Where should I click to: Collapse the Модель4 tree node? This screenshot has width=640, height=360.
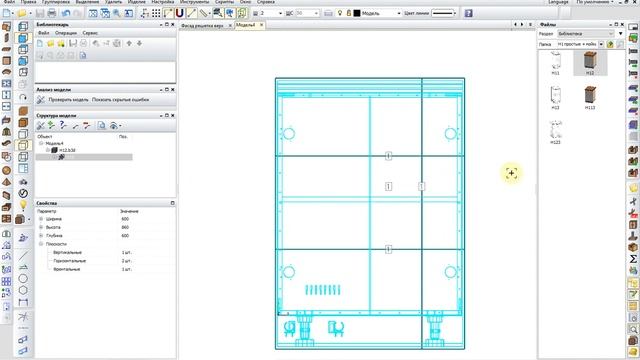coord(41,143)
